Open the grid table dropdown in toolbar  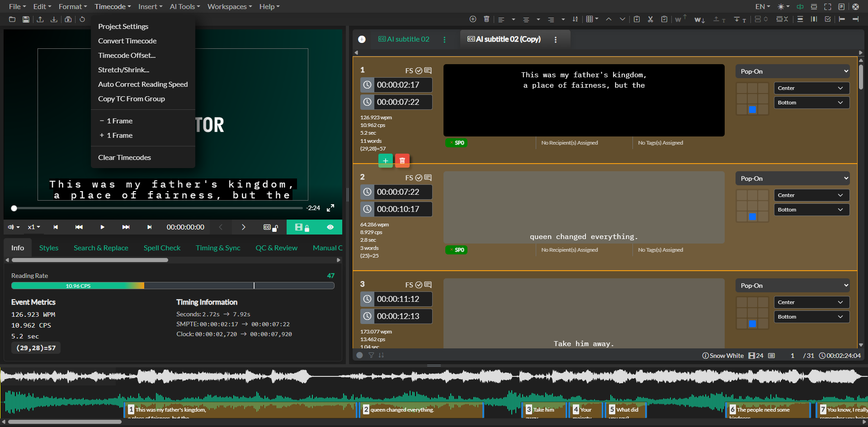tap(592, 19)
